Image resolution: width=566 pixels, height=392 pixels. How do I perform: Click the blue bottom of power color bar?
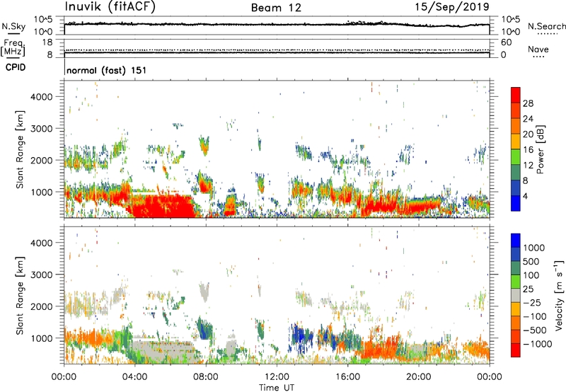pyautogui.click(x=516, y=203)
